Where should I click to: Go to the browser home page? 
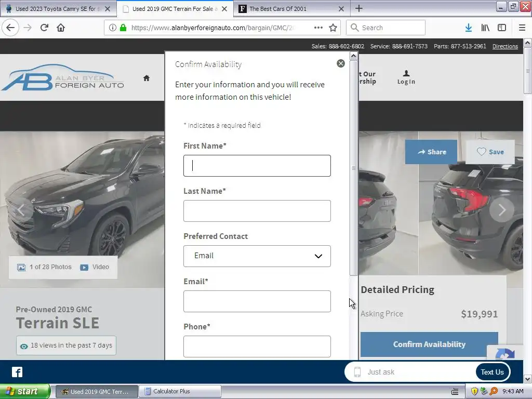click(61, 28)
